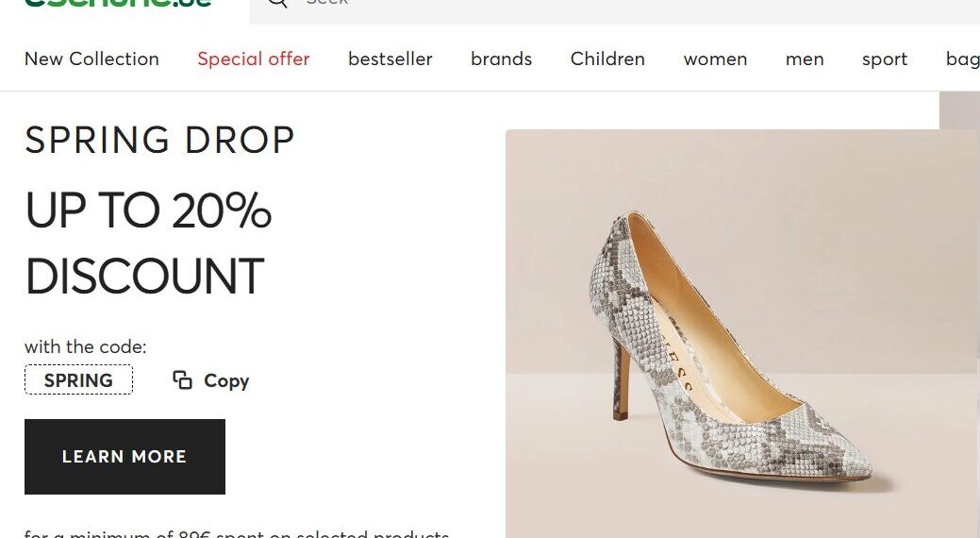The width and height of the screenshot is (980, 538).
Task: Click the copy code icon
Action: 182,379
